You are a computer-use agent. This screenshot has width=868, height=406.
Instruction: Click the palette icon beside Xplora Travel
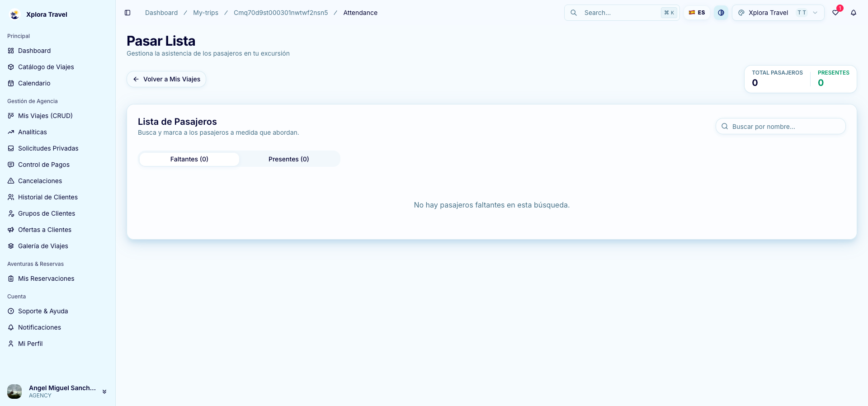741,13
